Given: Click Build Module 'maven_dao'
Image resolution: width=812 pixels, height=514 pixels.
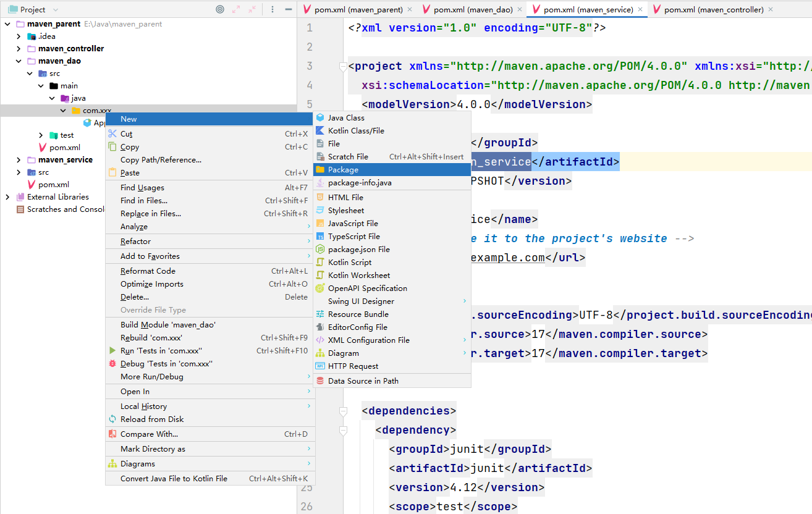Looking at the screenshot, I should [210, 325].
